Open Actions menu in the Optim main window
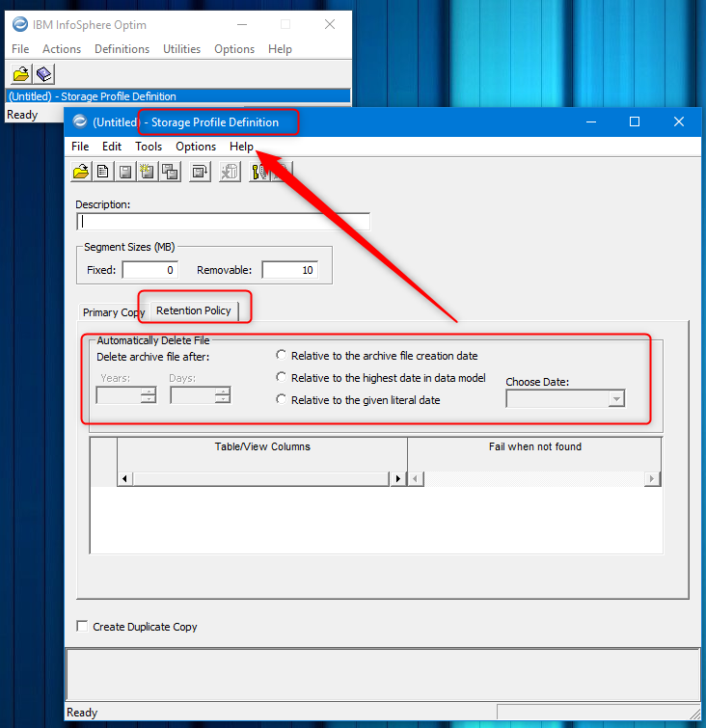This screenshot has width=706, height=728. pos(62,49)
